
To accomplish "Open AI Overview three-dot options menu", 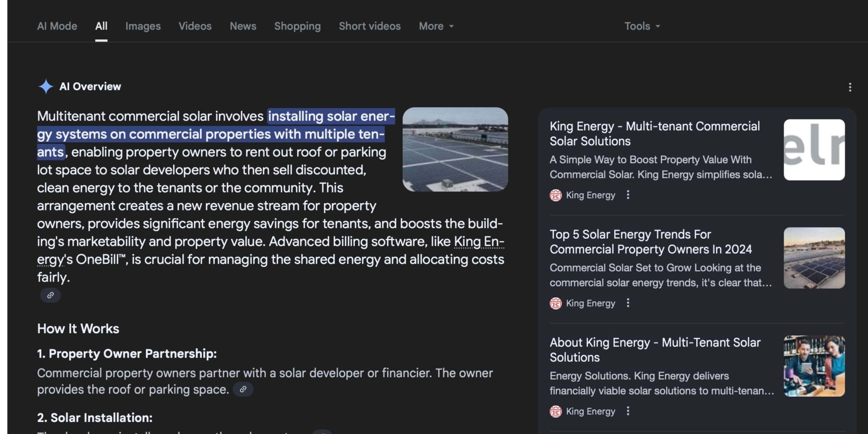I will click(850, 87).
